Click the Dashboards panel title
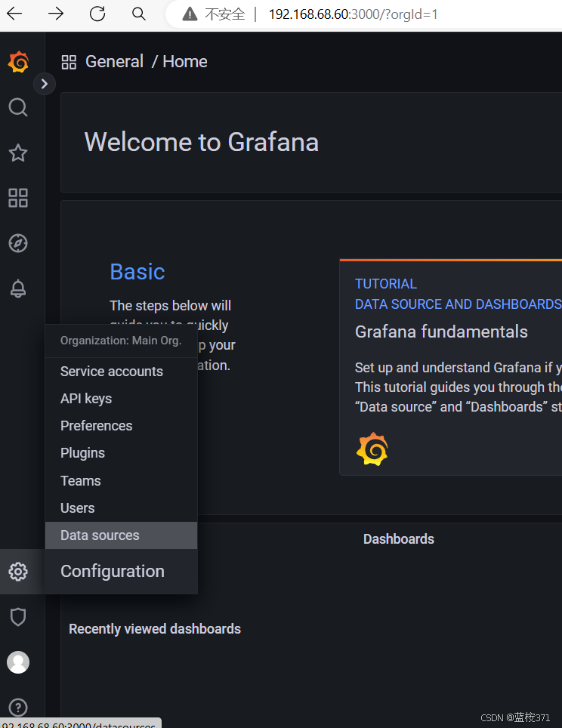 click(399, 539)
